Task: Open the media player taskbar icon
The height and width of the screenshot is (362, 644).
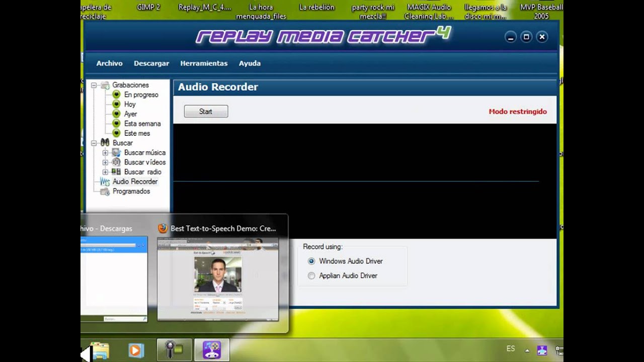Action: pos(136,350)
